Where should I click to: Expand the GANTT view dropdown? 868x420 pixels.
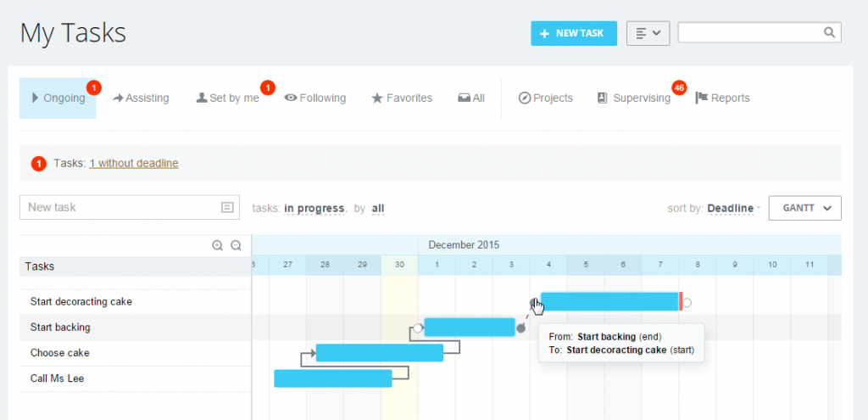click(x=804, y=208)
